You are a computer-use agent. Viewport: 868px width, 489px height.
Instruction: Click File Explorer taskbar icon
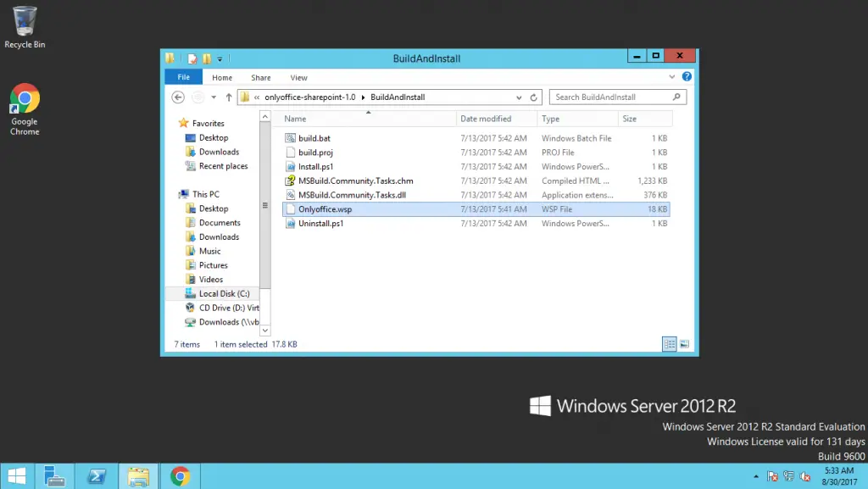(138, 476)
